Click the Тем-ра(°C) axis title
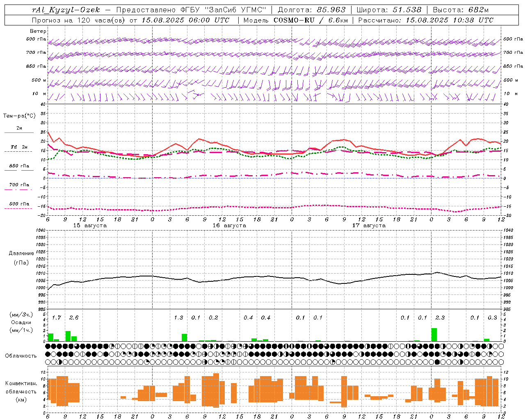This screenshot has height=420, width=525. (19, 116)
